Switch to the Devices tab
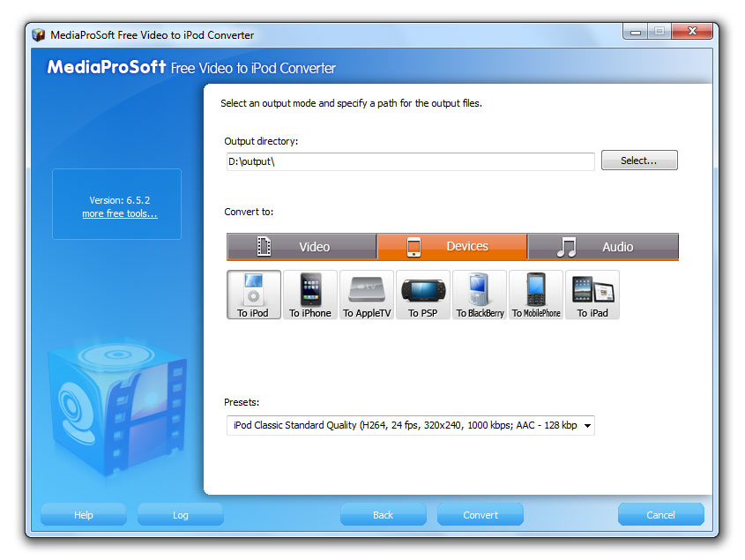 451,247
